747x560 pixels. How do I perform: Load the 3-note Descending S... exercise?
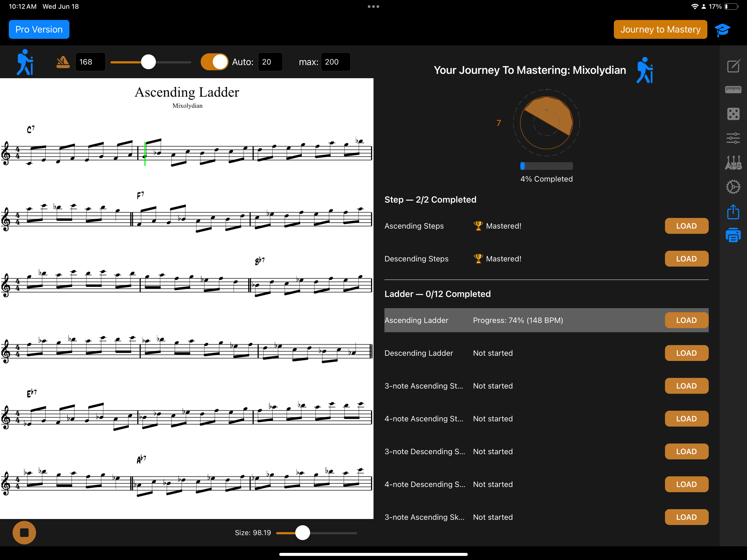[x=687, y=451]
